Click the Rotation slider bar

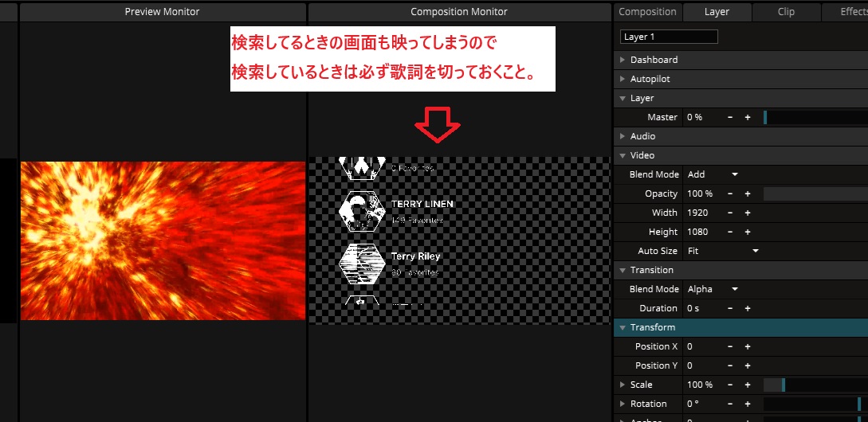tap(815, 404)
